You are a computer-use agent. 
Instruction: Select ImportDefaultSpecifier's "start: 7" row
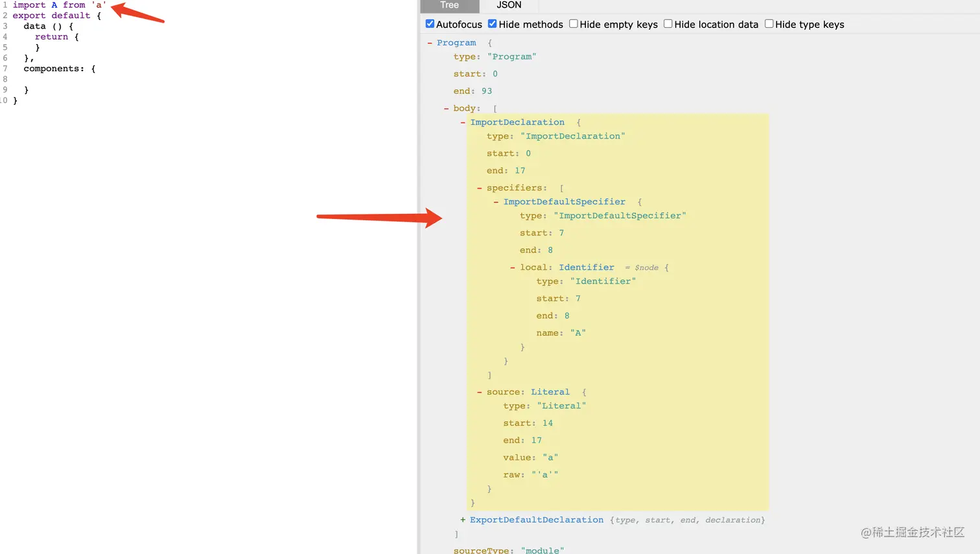(x=542, y=233)
